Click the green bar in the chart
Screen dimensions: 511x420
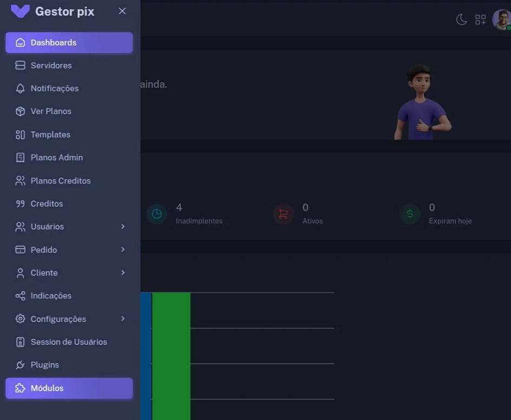(x=171, y=356)
